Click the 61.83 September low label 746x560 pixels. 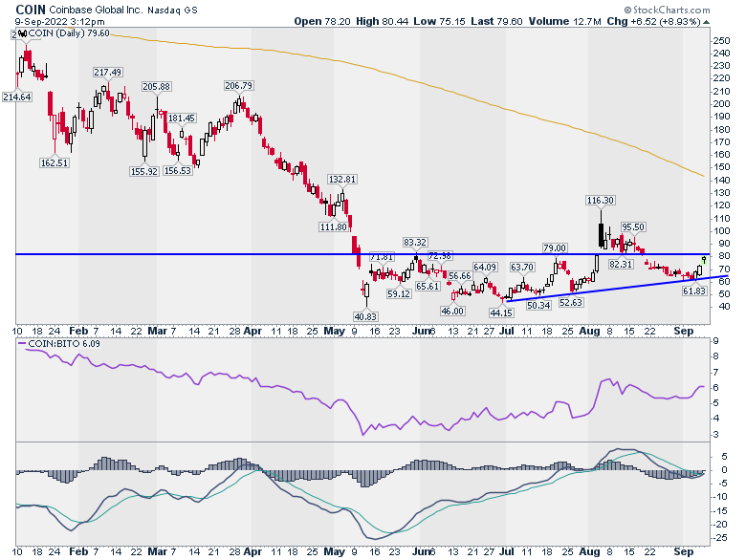694,291
